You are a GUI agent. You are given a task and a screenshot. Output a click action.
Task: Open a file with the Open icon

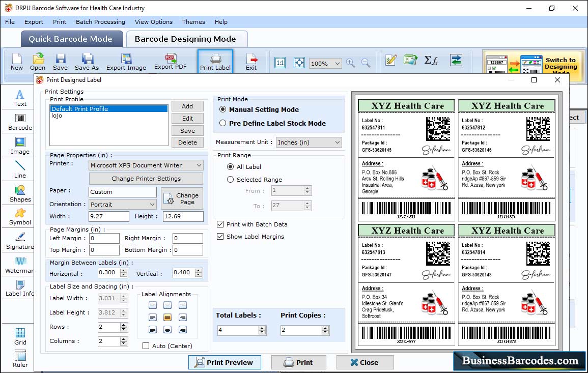[x=38, y=62]
